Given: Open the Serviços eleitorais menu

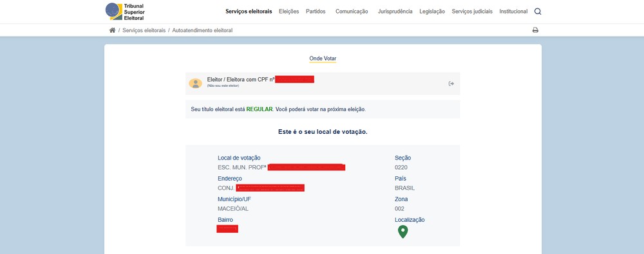Looking at the screenshot, I should click(249, 12).
